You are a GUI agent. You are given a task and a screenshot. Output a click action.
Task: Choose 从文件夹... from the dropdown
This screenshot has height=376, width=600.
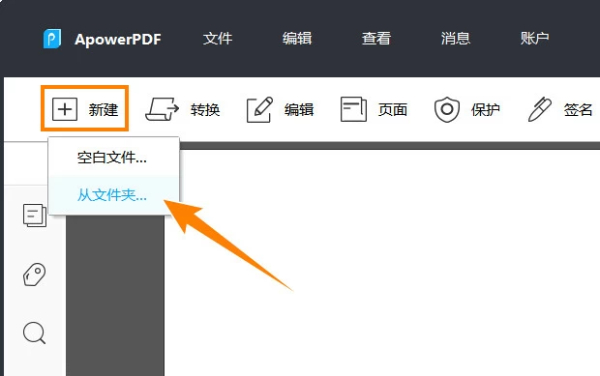[x=114, y=195]
